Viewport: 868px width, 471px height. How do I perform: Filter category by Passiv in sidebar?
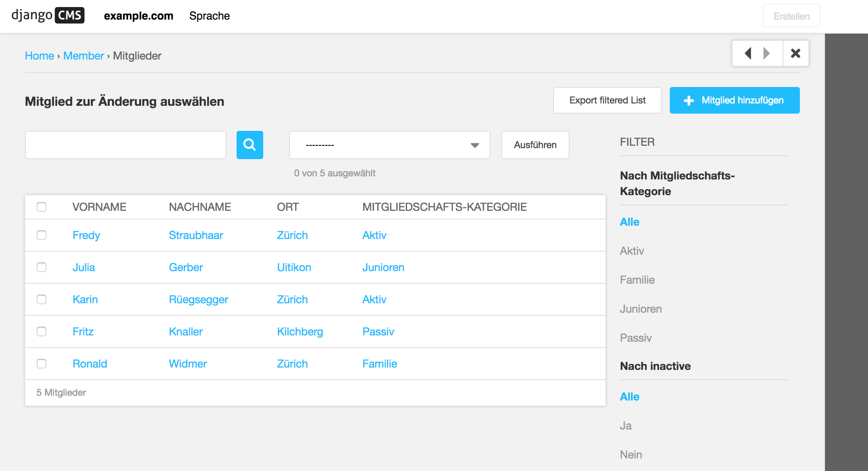(x=636, y=338)
